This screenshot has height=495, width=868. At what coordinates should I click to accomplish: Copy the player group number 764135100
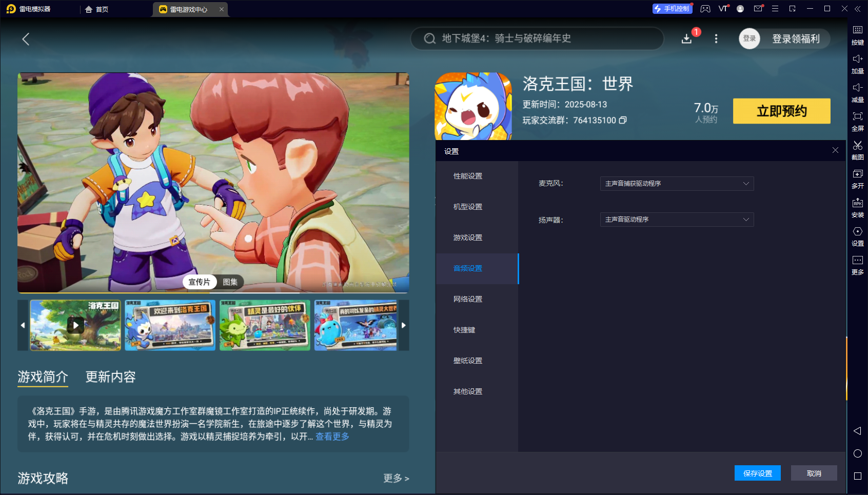point(623,121)
